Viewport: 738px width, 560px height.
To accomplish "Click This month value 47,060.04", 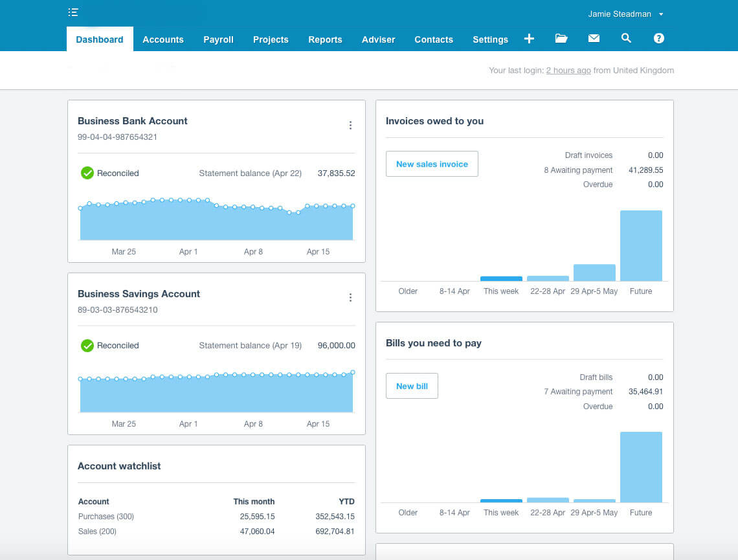I will pos(257,532).
